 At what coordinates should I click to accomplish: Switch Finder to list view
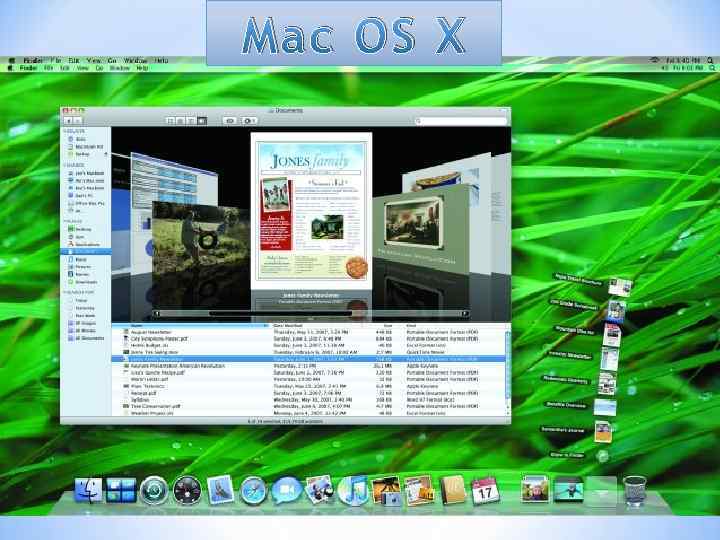pyautogui.click(x=180, y=120)
